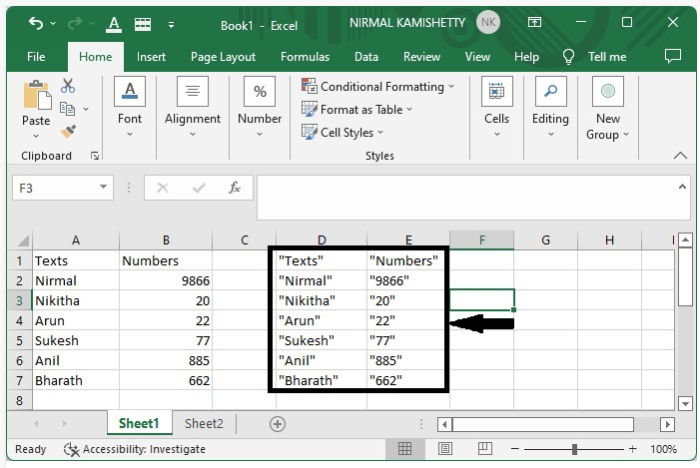The width and height of the screenshot is (700, 468).
Task: Open the Help tab
Action: pos(526,57)
